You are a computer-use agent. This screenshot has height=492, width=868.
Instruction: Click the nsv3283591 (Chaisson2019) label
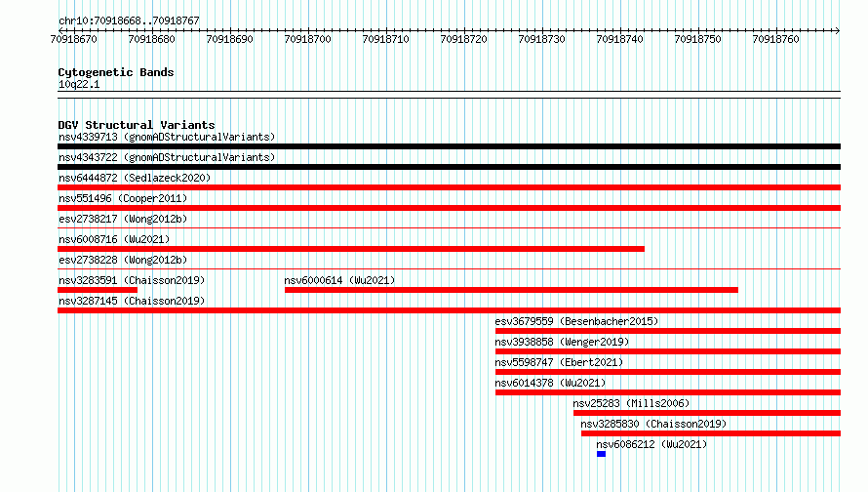tap(132, 280)
